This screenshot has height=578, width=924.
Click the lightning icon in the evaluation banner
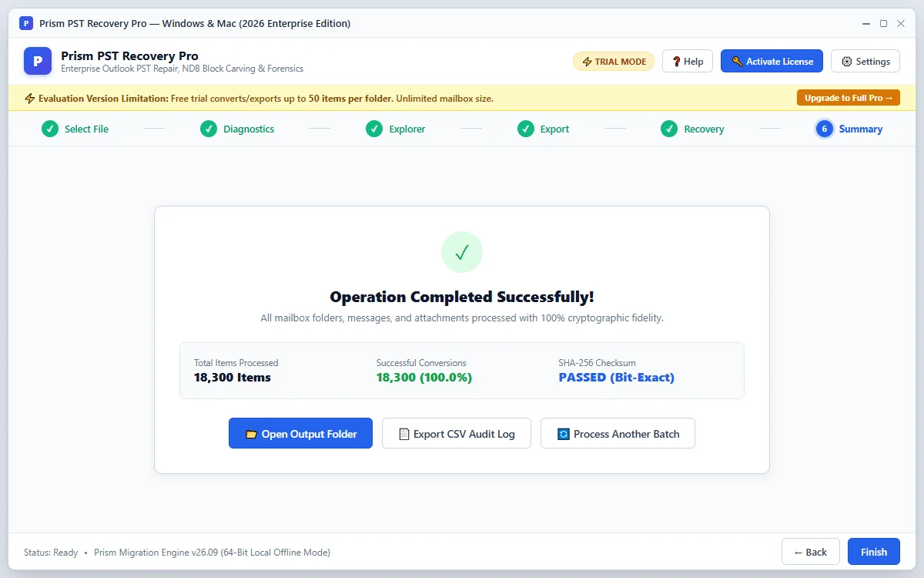(x=30, y=99)
